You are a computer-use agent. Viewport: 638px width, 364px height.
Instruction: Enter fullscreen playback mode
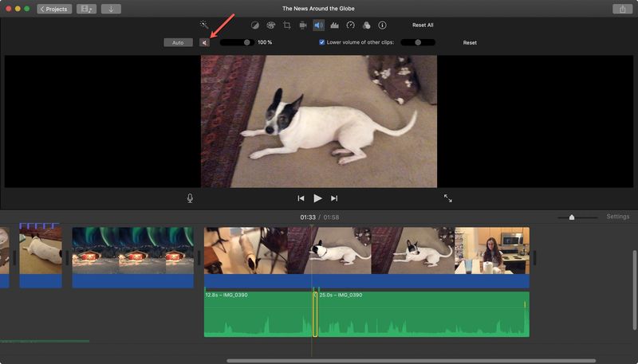[447, 198]
